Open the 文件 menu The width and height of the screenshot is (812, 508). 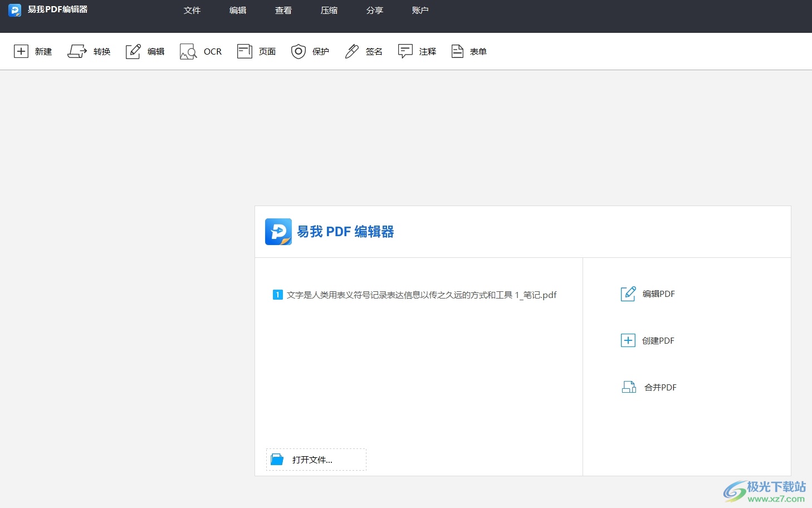pyautogui.click(x=192, y=10)
